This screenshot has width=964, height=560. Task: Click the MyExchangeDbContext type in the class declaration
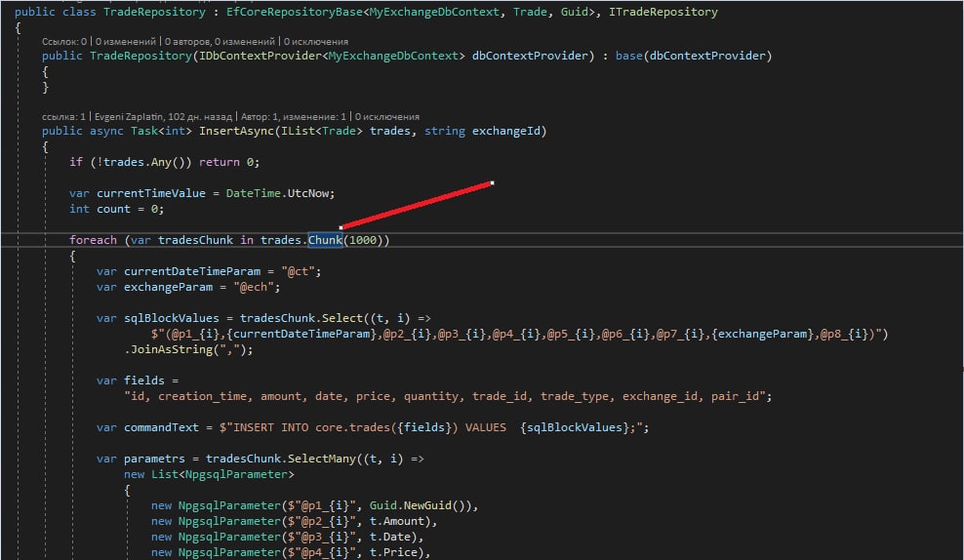point(434,12)
